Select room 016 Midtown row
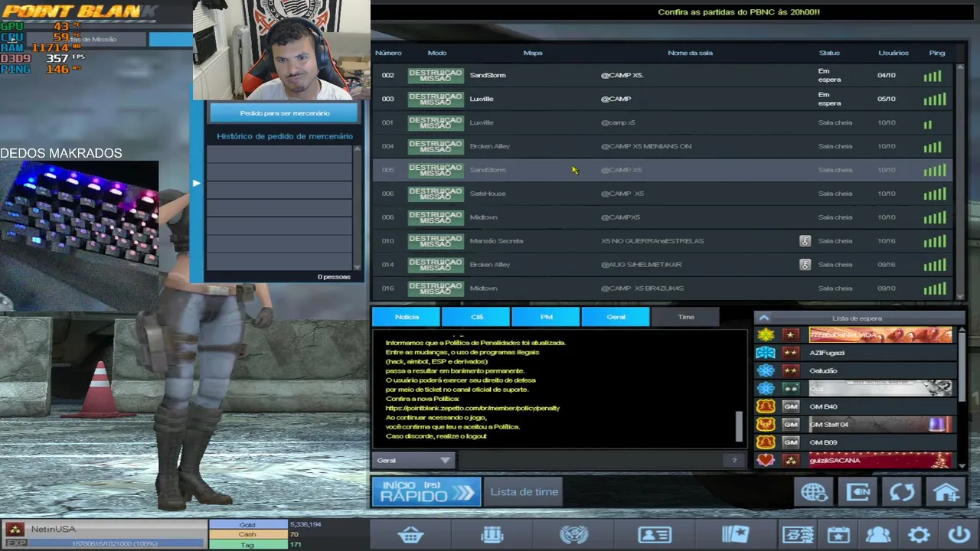 pyautogui.click(x=663, y=289)
